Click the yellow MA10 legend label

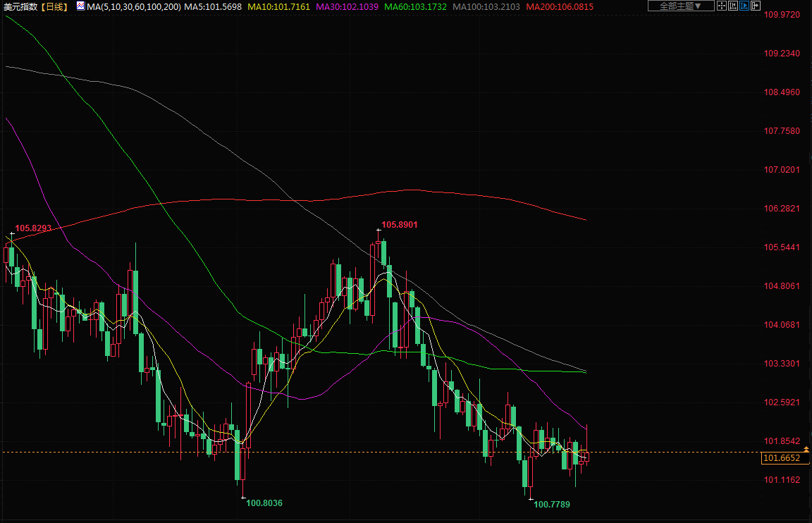278,6
